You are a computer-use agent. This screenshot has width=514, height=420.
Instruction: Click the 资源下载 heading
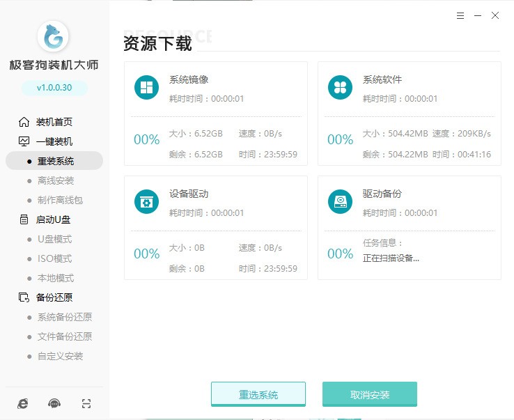[157, 43]
